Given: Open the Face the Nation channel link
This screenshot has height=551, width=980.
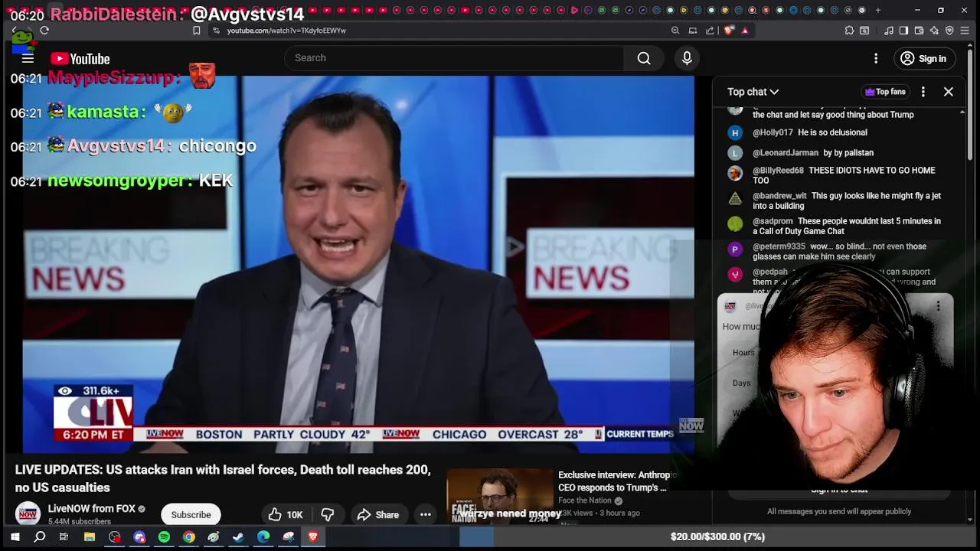Looking at the screenshot, I should tap(585, 500).
